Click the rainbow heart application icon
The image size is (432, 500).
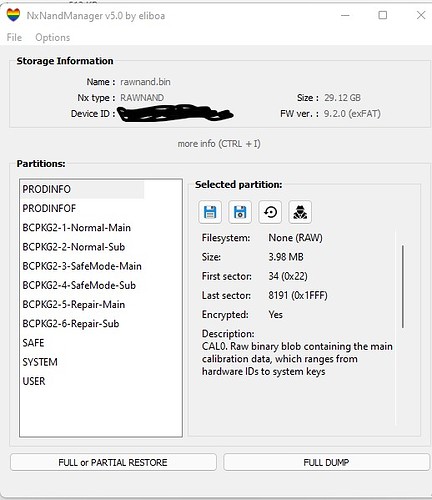coord(13,15)
